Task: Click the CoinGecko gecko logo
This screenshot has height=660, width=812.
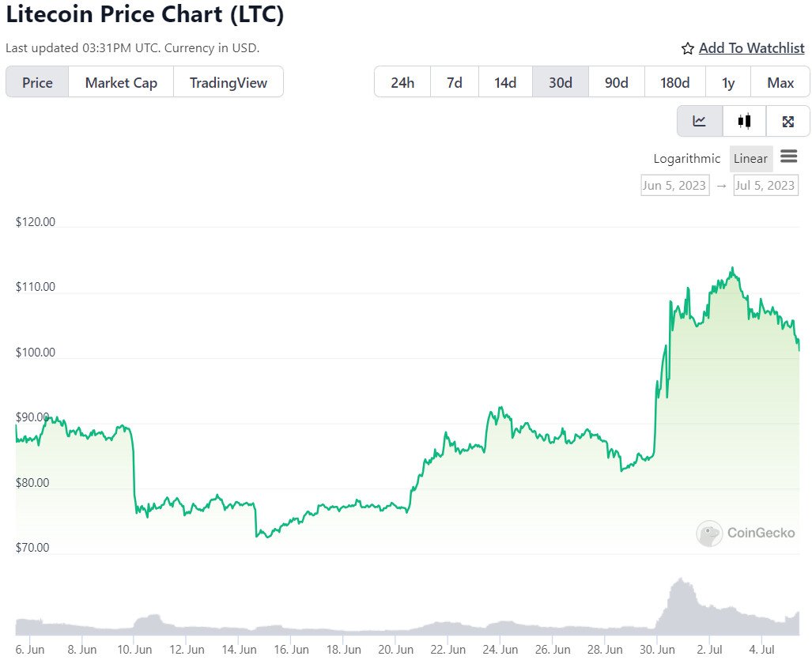Action: tap(709, 534)
